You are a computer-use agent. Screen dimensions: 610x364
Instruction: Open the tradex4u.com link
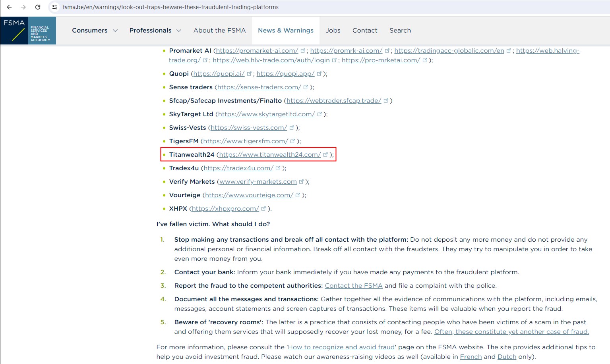238,168
